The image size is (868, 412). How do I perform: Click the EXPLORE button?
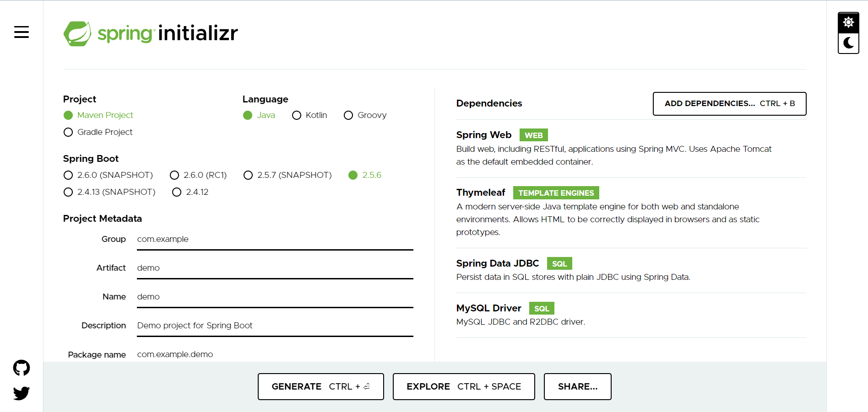(x=464, y=387)
